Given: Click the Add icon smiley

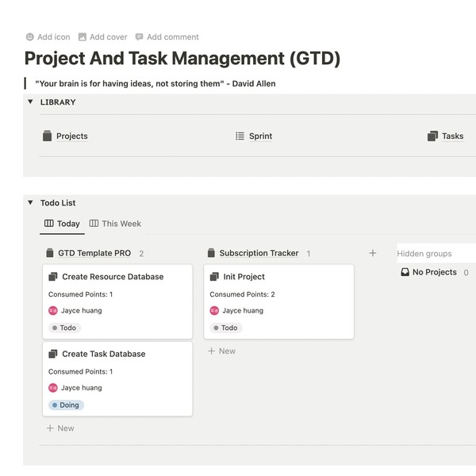Looking at the screenshot, I should (30, 37).
